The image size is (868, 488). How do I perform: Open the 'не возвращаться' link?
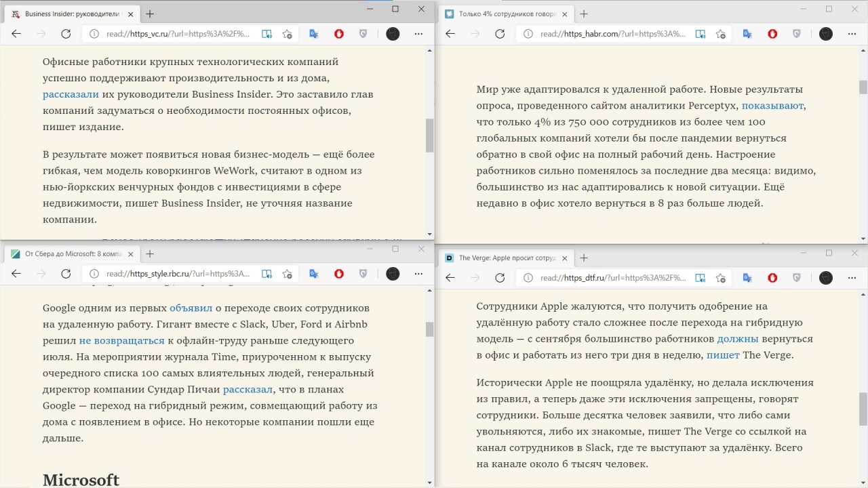[x=122, y=340]
